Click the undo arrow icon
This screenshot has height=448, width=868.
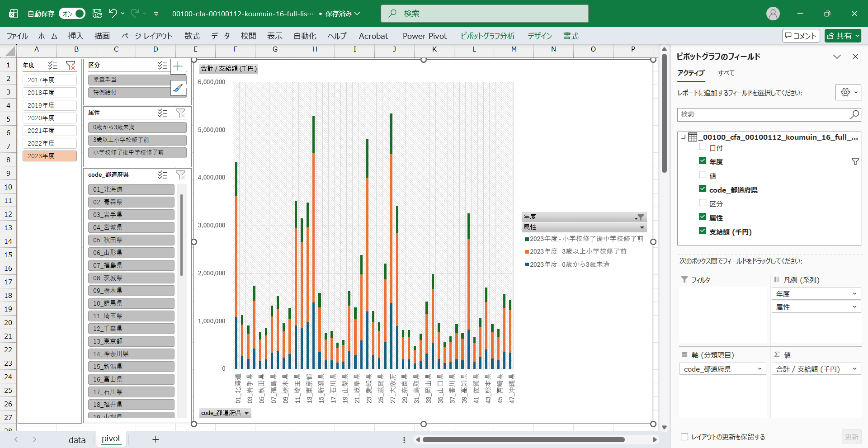tap(113, 14)
